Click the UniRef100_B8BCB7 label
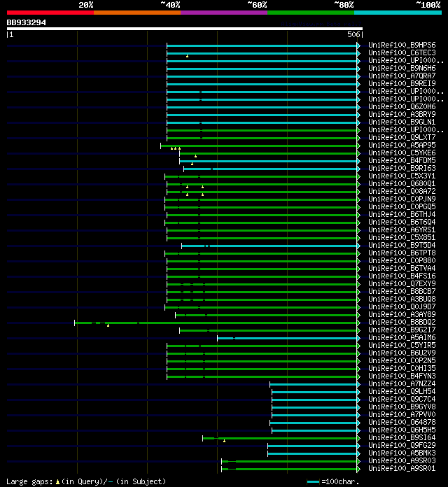Image resolution: width=448 pixels, height=487 pixels. (x=402, y=291)
